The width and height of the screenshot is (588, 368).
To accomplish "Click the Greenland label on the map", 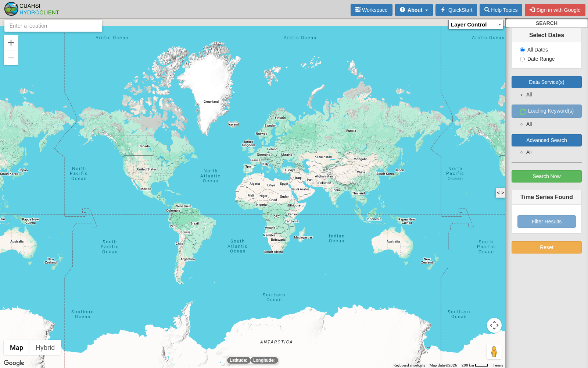I will pyautogui.click(x=211, y=102).
